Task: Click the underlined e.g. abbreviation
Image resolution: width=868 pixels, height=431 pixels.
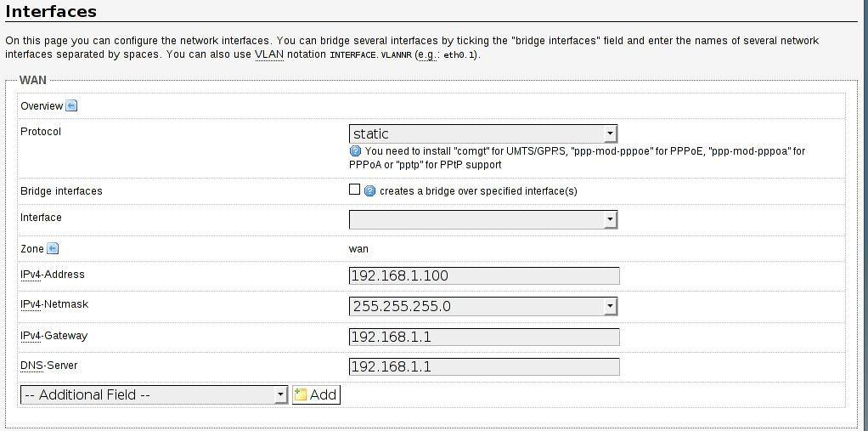Action: click(x=426, y=54)
